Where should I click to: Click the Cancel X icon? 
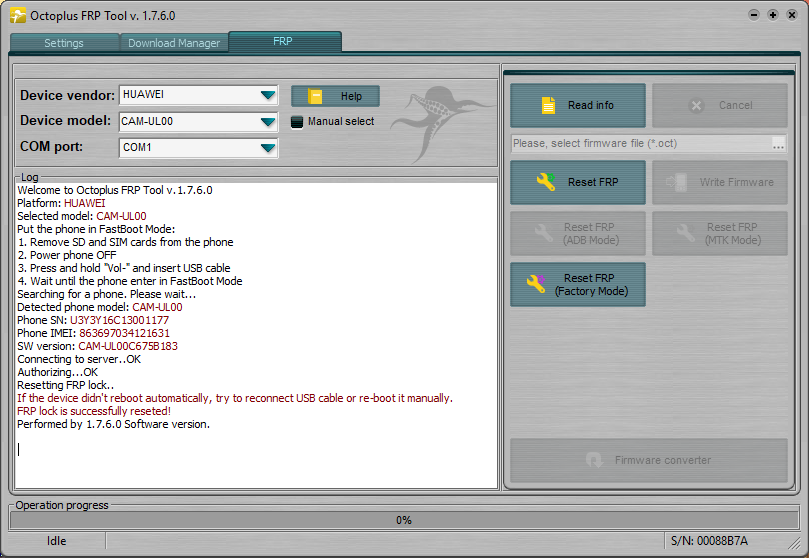(697, 106)
